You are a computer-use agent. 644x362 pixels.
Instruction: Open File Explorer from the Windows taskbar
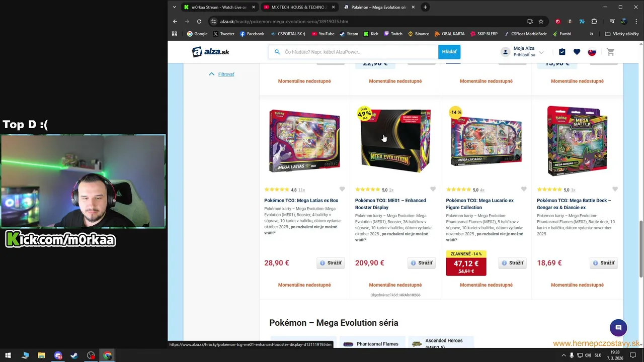[x=42, y=355]
